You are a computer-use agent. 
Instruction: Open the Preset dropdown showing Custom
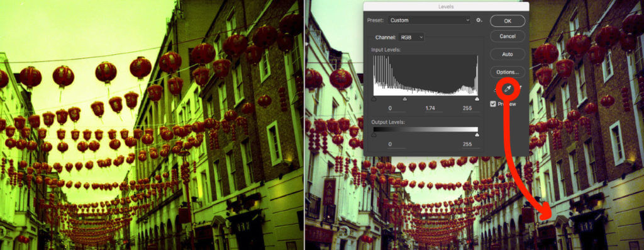[x=429, y=20]
